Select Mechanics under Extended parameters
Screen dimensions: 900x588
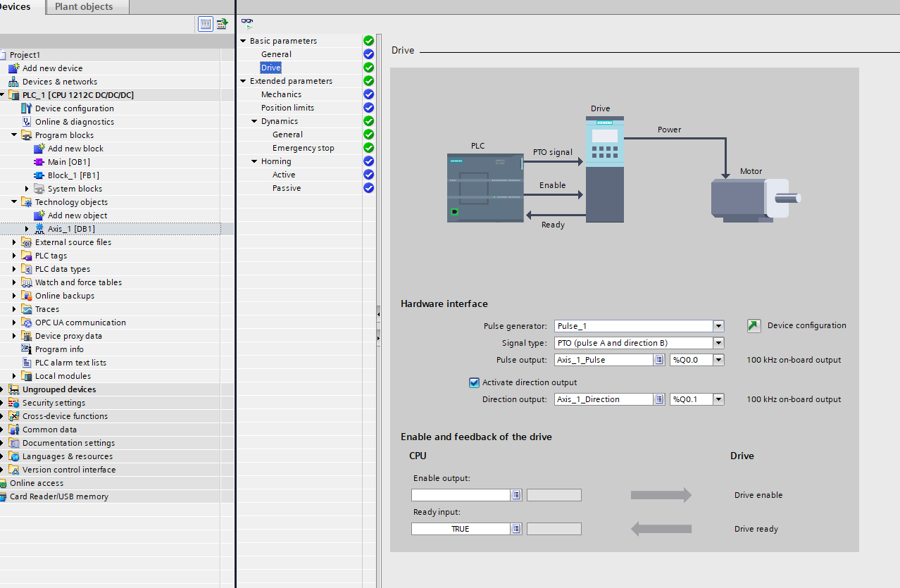pos(281,94)
